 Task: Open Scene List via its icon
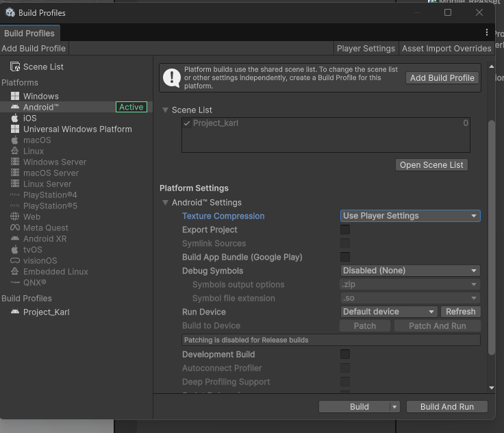point(15,66)
